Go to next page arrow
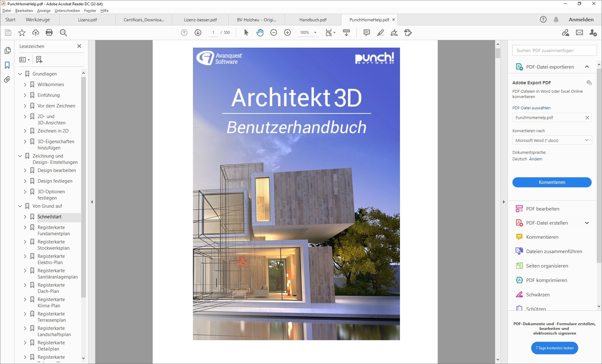Viewport: 602px width, 364px height. 198,33
